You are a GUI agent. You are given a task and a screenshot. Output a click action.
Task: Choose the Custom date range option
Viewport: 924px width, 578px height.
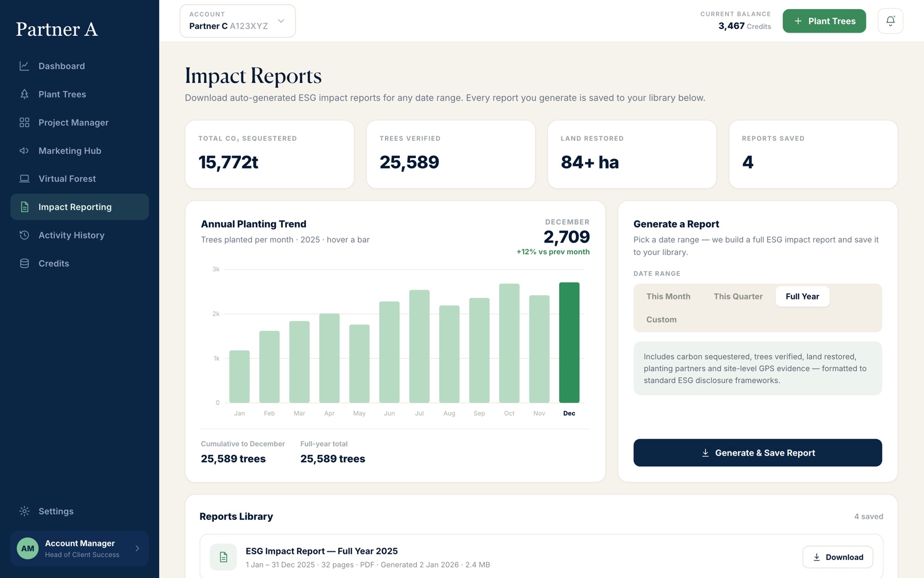tap(661, 320)
